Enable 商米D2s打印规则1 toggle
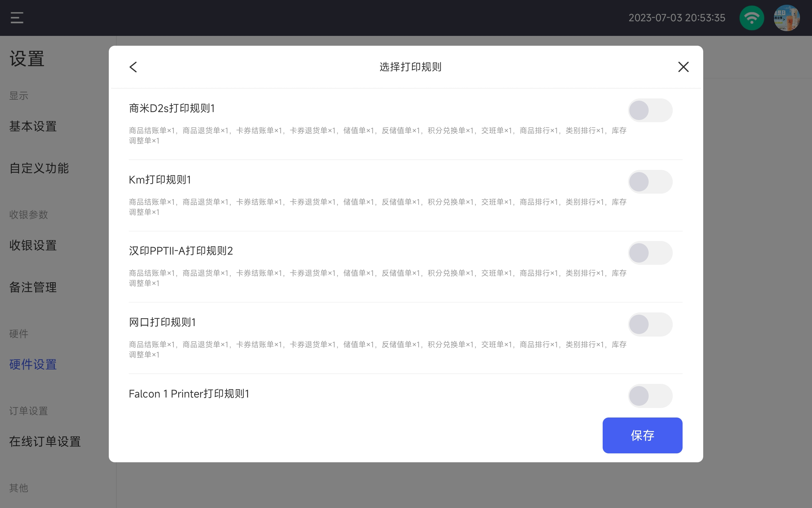812x508 pixels. (650, 110)
